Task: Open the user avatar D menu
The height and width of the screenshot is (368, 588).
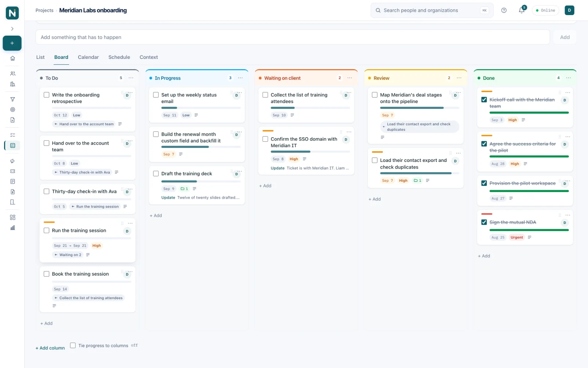Action: coord(569,10)
